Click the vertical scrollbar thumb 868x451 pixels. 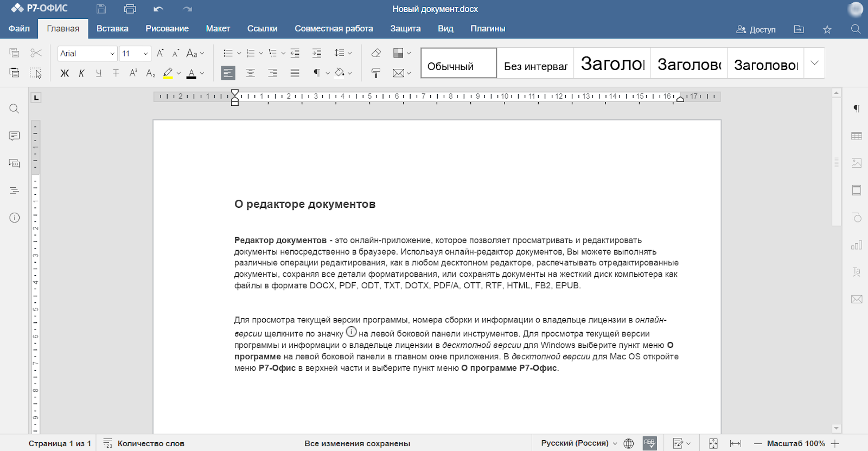(837, 162)
